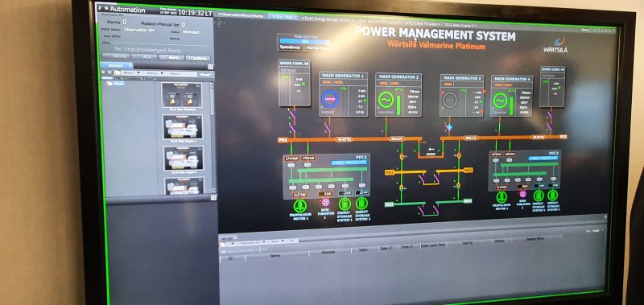The height and width of the screenshot is (305, 644).
Task: Click the Main Generator 1 stopped symbol
Action: (330, 99)
